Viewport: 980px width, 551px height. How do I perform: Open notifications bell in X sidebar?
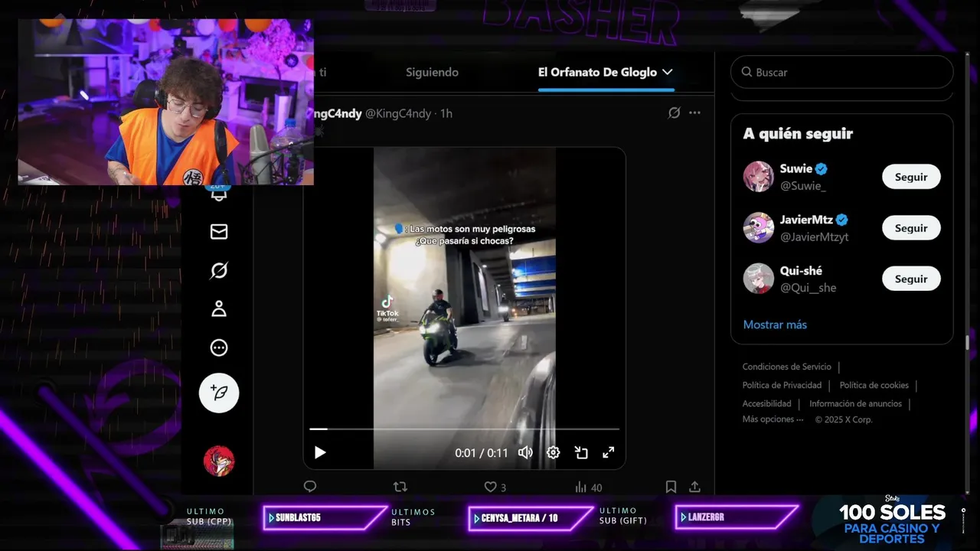pyautogui.click(x=219, y=194)
